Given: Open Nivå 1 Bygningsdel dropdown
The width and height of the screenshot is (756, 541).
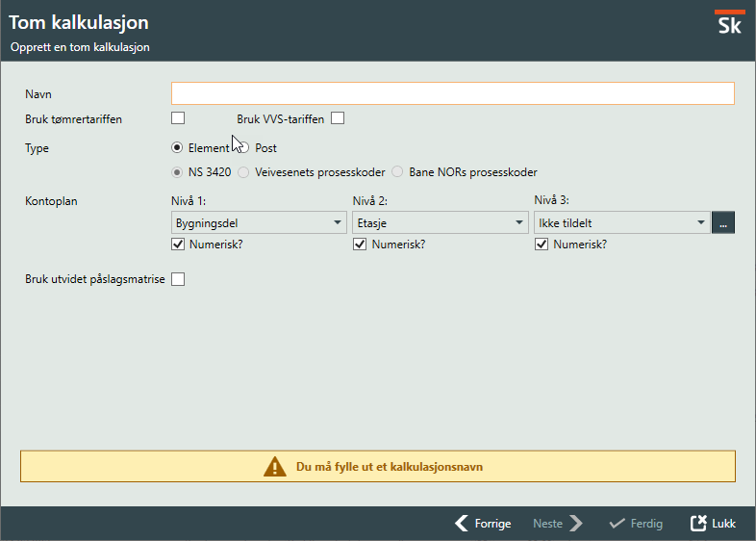Looking at the screenshot, I should coord(258,222).
